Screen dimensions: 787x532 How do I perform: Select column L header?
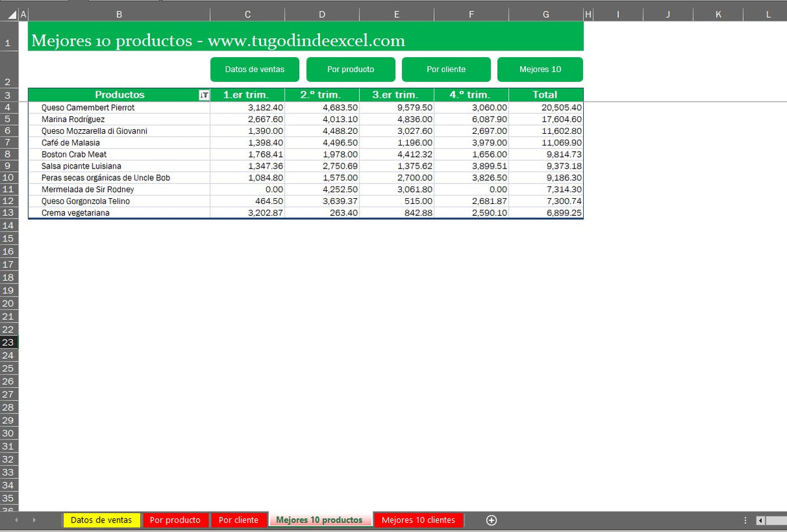(768, 14)
